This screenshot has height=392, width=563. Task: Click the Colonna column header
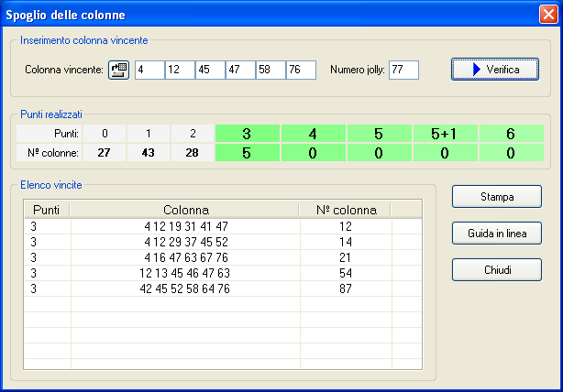point(185,210)
